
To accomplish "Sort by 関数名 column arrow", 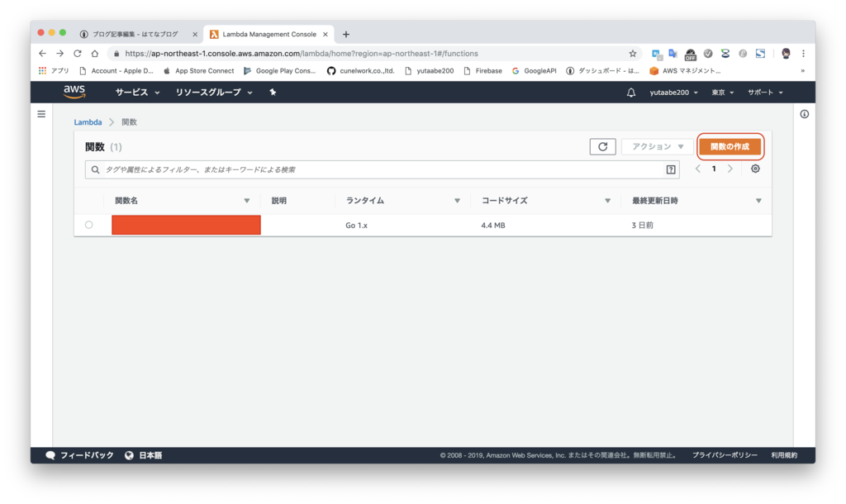I will (x=246, y=201).
